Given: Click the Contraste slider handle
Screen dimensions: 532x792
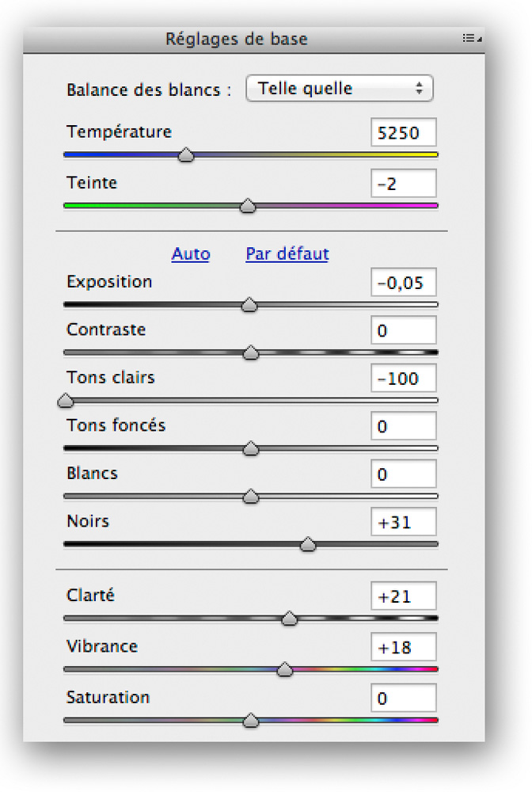Looking at the screenshot, I should point(251,352).
